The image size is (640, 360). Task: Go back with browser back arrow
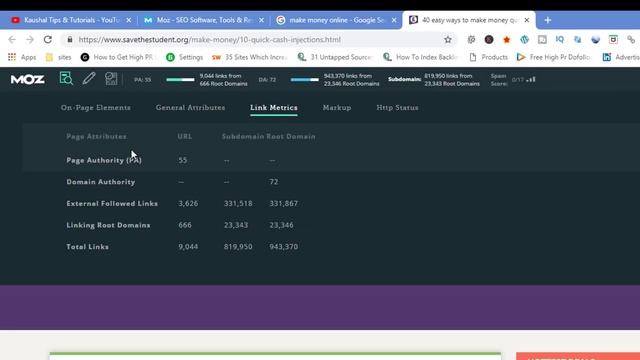click(x=12, y=40)
